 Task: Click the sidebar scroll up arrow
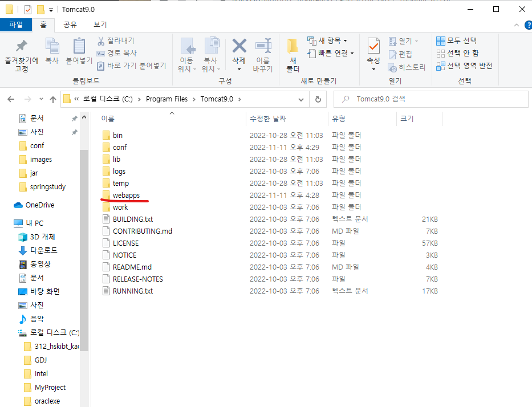[x=84, y=117]
